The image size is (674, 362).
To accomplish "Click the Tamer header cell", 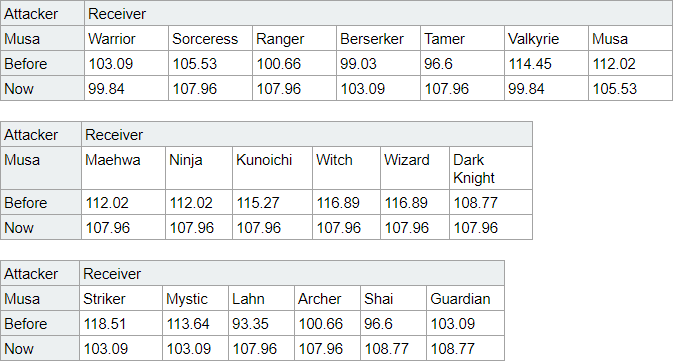I will point(462,39).
